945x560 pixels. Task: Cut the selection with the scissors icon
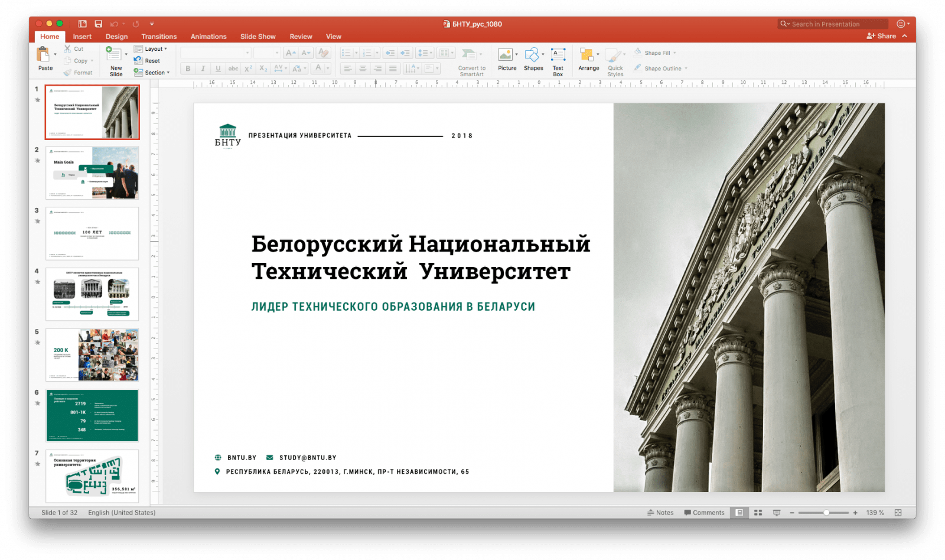click(67, 49)
